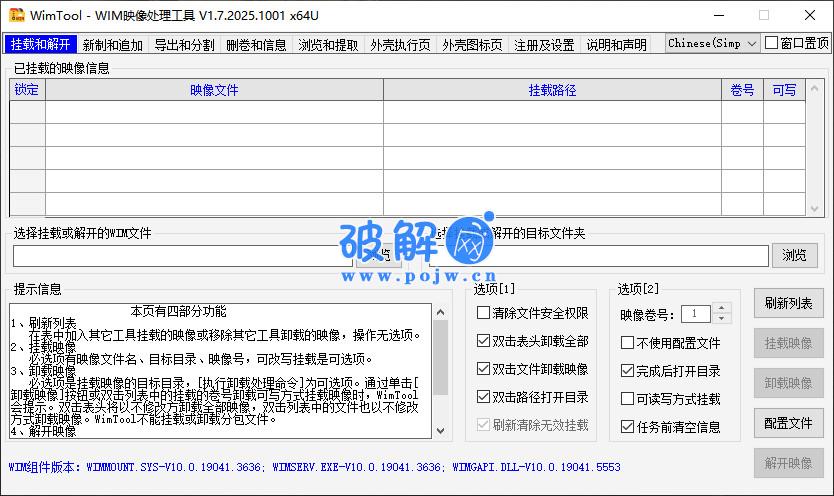
Task: Enable 不使用配置文件 checkbox
Action: (x=628, y=343)
